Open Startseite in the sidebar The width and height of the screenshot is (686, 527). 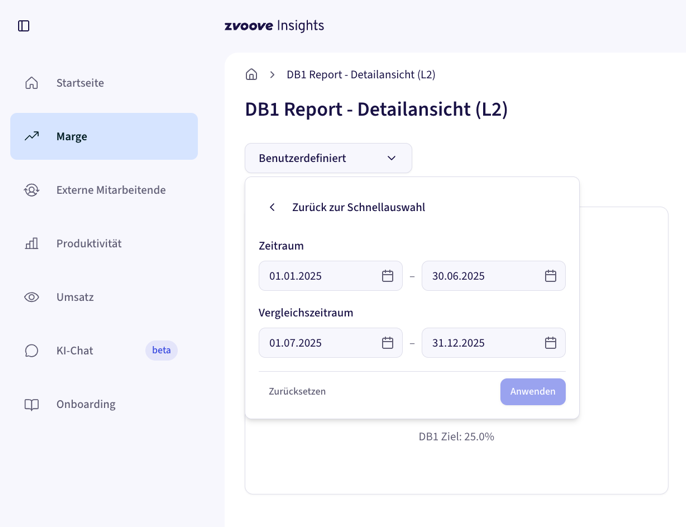coord(80,83)
